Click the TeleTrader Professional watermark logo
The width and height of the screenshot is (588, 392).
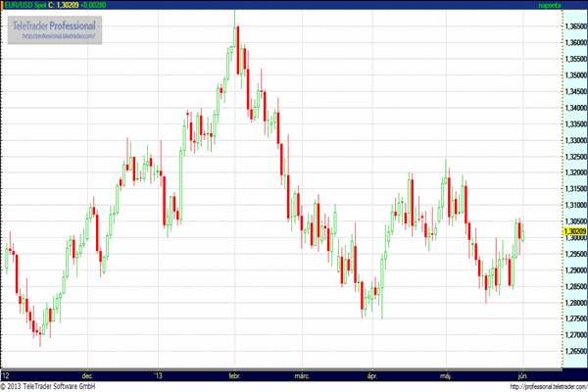[53, 24]
